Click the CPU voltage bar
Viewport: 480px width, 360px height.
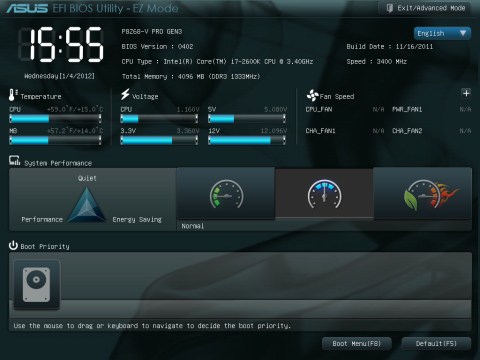tap(159, 118)
